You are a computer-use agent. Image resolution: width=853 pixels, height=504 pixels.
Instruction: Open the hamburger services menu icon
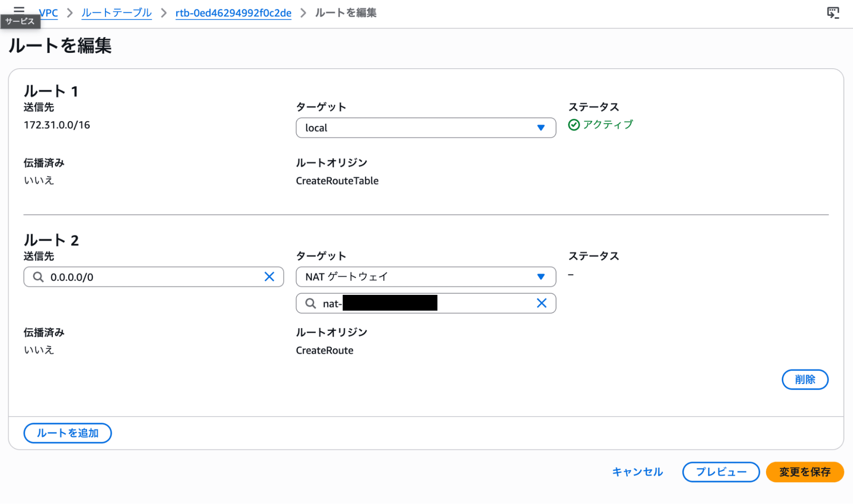[19, 9]
